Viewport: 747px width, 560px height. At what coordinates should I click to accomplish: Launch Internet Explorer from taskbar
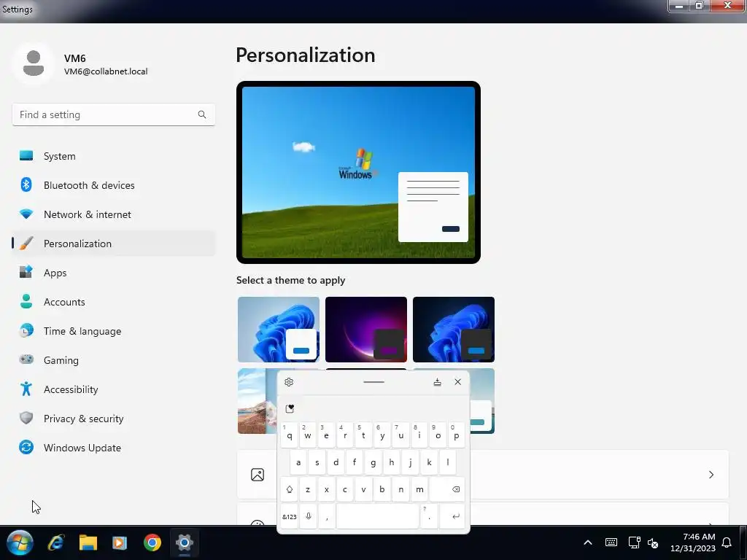coord(56,542)
